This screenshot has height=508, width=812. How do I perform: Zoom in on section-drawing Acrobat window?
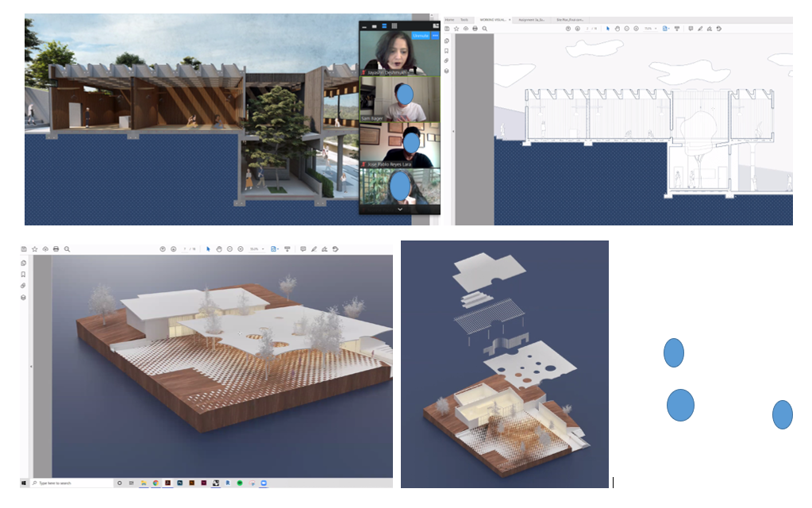[x=636, y=29]
